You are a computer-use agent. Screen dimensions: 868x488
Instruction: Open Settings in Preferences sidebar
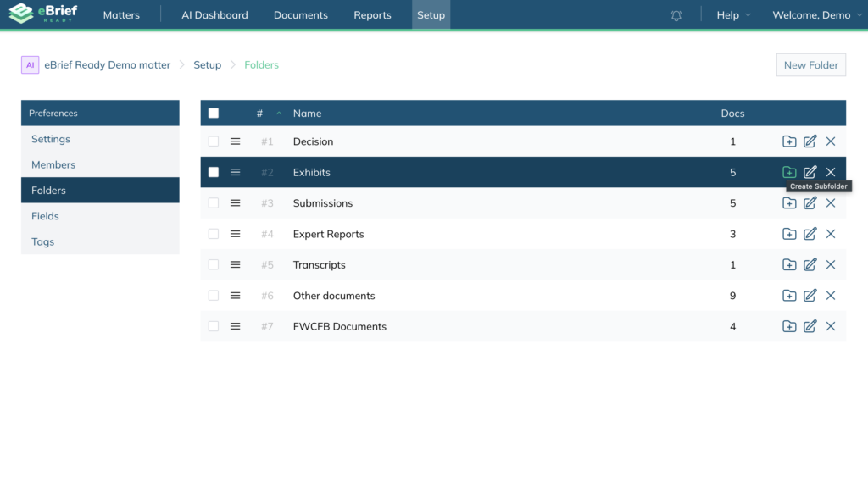(x=100, y=139)
